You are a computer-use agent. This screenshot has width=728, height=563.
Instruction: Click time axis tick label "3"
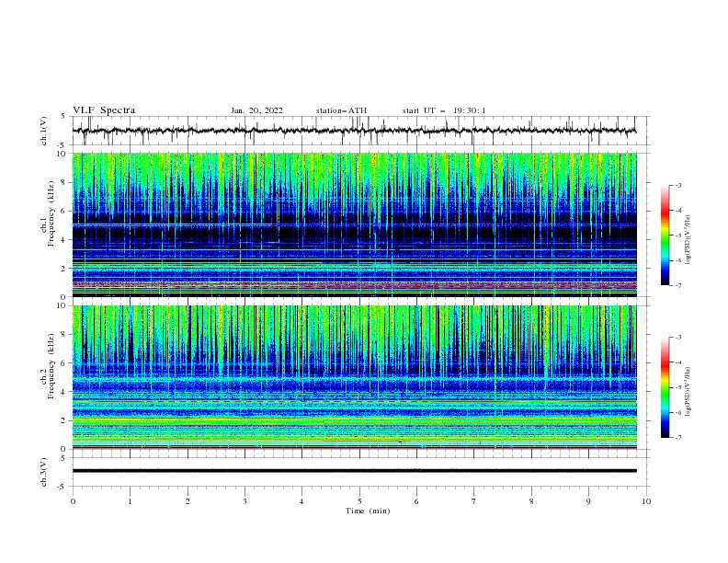[245, 501]
